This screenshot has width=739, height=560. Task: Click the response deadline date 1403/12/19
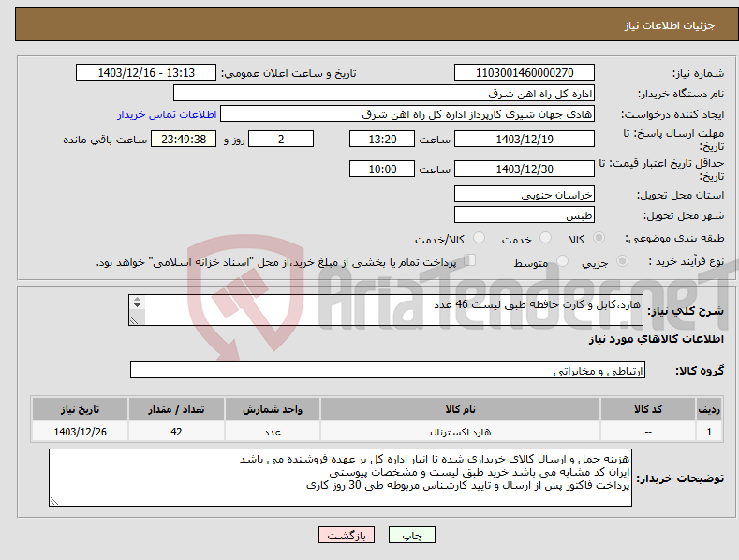525,139
